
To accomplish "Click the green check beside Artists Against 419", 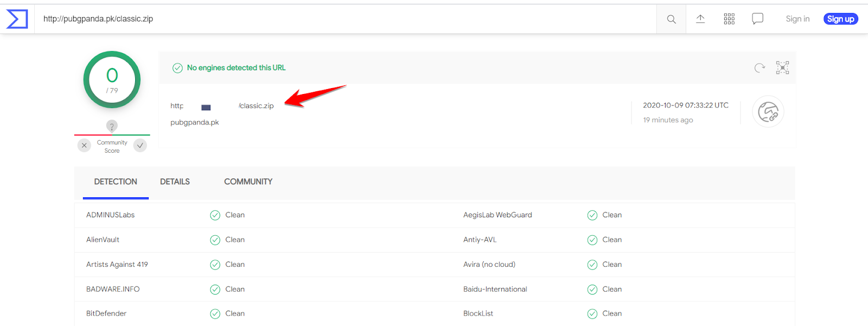I will [215, 265].
